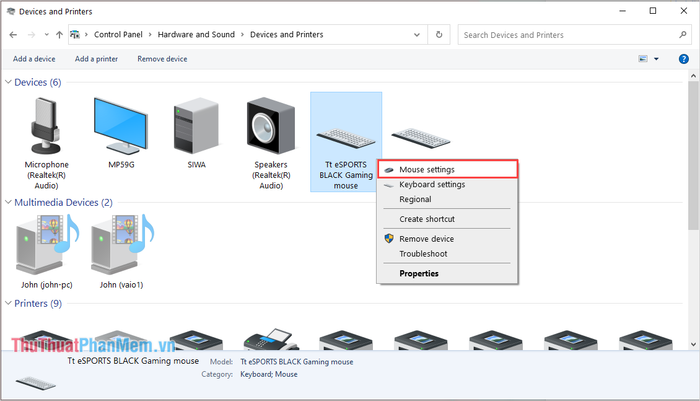The image size is (700, 401).
Task: Expand the chevron after Hardware and Sound breadcrumb
Action: coord(242,35)
